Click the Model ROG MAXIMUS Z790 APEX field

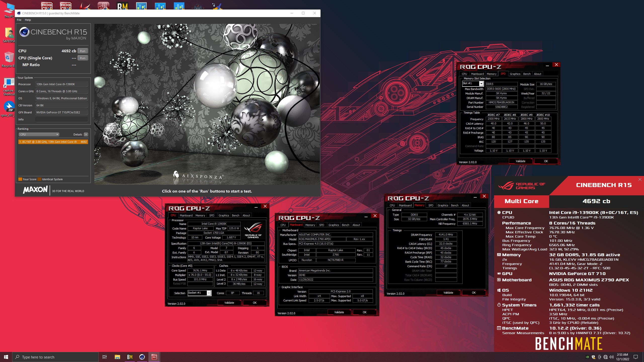[322, 239]
